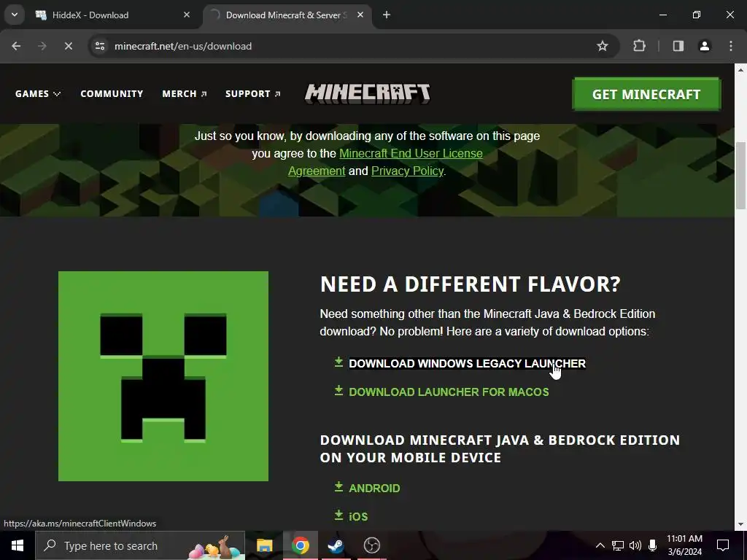The width and height of the screenshot is (747, 560).
Task: Click the download icon beside Launcher for macOS
Action: (338, 391)
